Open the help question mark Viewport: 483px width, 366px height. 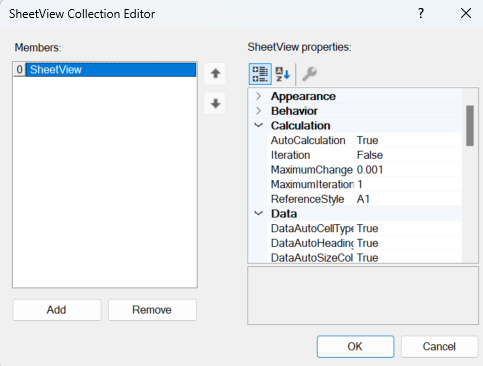421,13
